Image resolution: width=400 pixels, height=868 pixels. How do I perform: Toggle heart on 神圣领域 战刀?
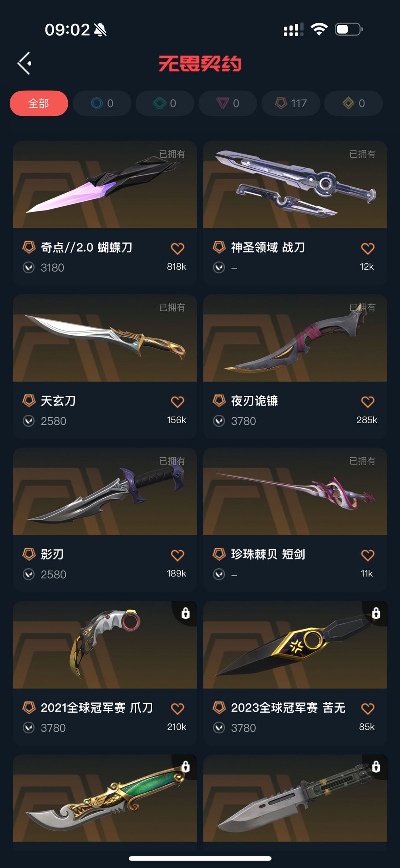368,248
